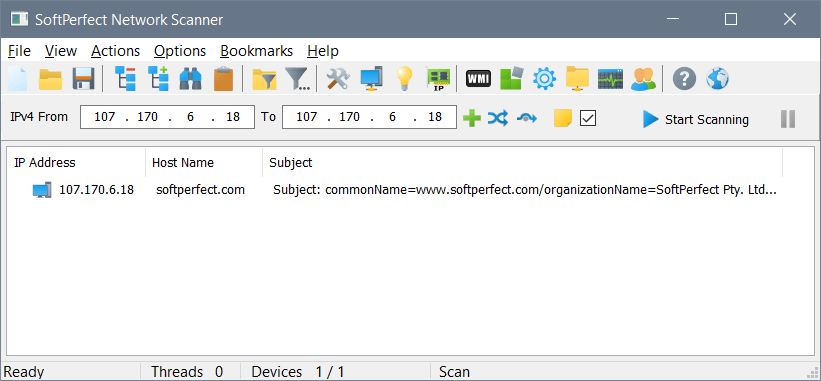
Task: Click the blue shuffle arrows icon
Action: pos(497,119)
